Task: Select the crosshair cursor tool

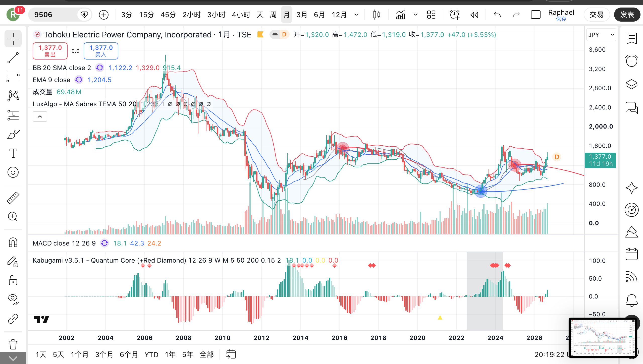Action: point(13,39)
